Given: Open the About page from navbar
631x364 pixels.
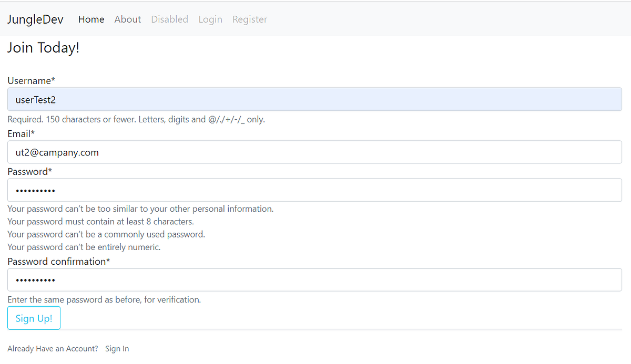Looking at the screenshot, I should point(127,19).
